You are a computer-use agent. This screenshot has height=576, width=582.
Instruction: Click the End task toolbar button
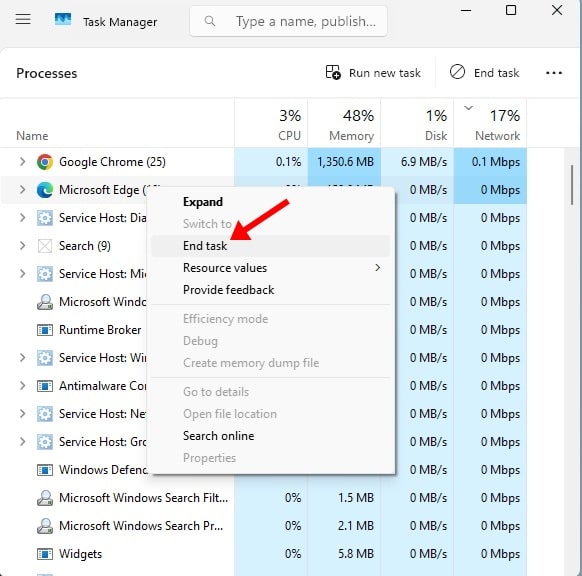(484, 72)
